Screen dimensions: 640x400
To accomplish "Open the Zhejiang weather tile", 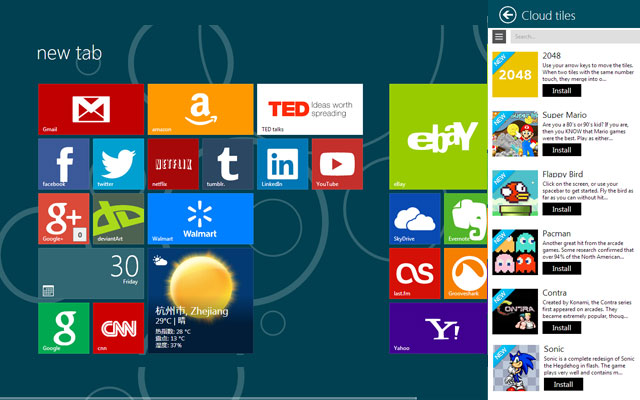I will click(200, 301).
